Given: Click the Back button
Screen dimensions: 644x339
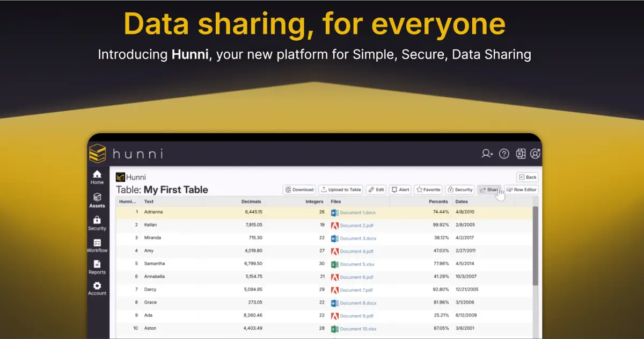Looking at the screenshot, I should click(x=527, y=177).
